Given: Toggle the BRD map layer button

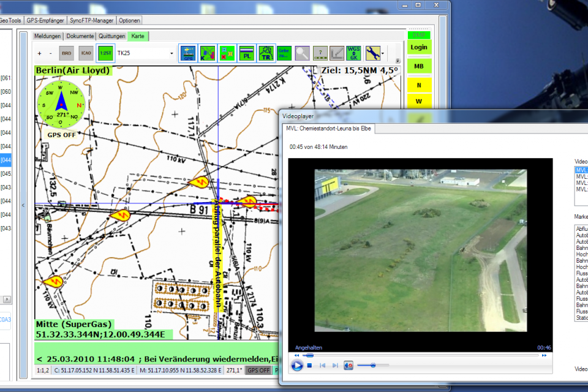Looking at the screenshot, I should (x=67, y=53).
